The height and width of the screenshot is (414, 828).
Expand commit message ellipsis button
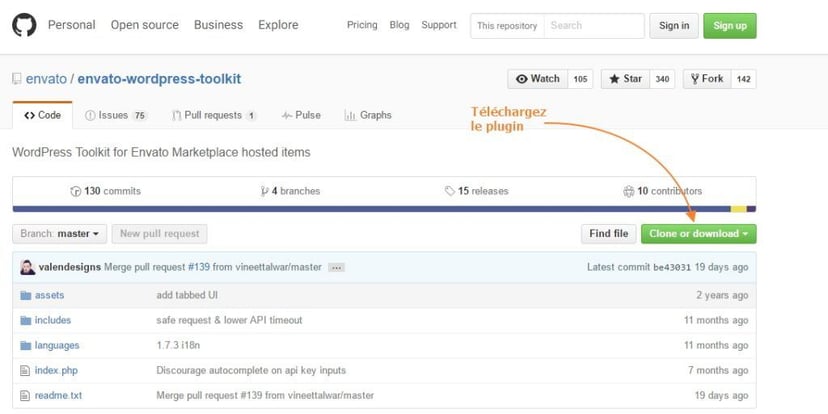click(x=336, y=267)
